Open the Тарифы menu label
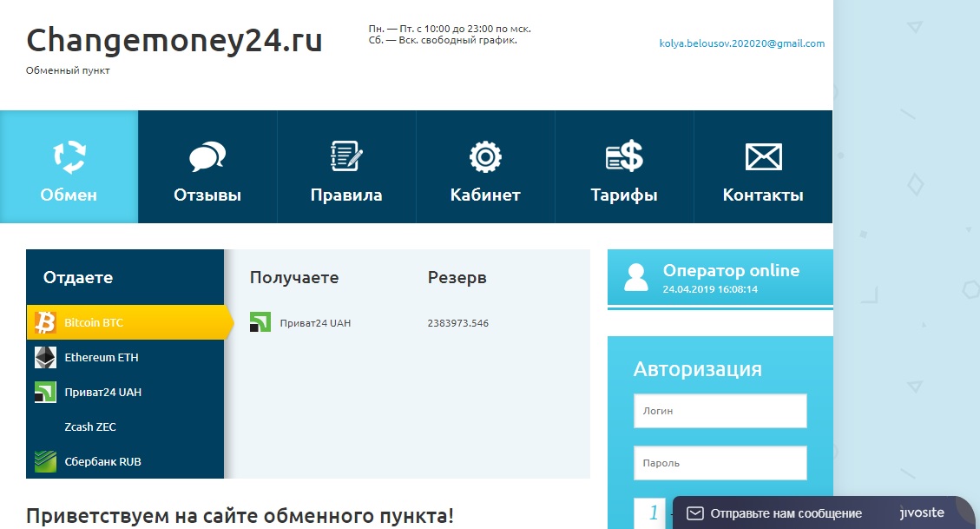Viewport: 980px width, 529px height. tap(624, 195)
